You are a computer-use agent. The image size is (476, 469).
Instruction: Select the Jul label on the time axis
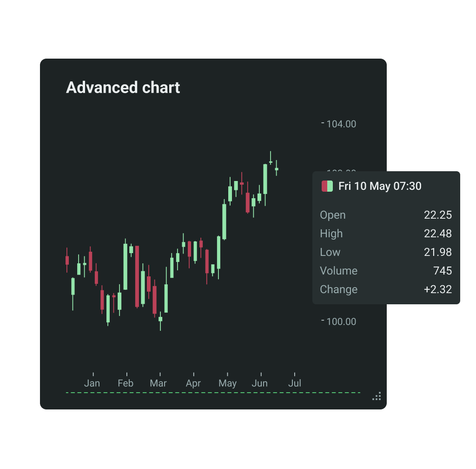point(295,383)
